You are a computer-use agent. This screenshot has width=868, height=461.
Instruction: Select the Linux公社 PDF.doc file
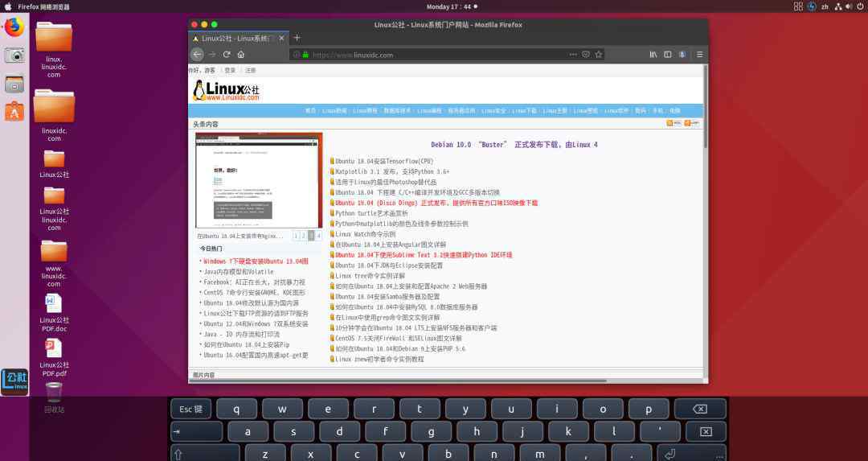pyautogui.click(x=54, y=312)
